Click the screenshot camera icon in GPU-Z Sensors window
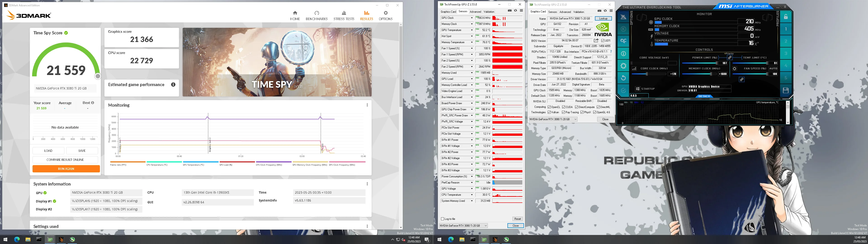This screenshot has height=244, width=868. point(509,11)
